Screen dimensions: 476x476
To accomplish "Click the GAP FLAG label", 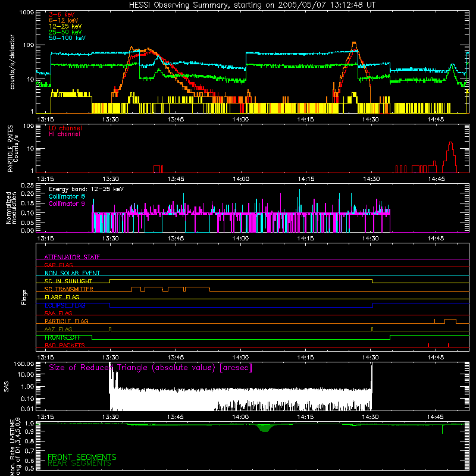I will (x=58, y=265).
